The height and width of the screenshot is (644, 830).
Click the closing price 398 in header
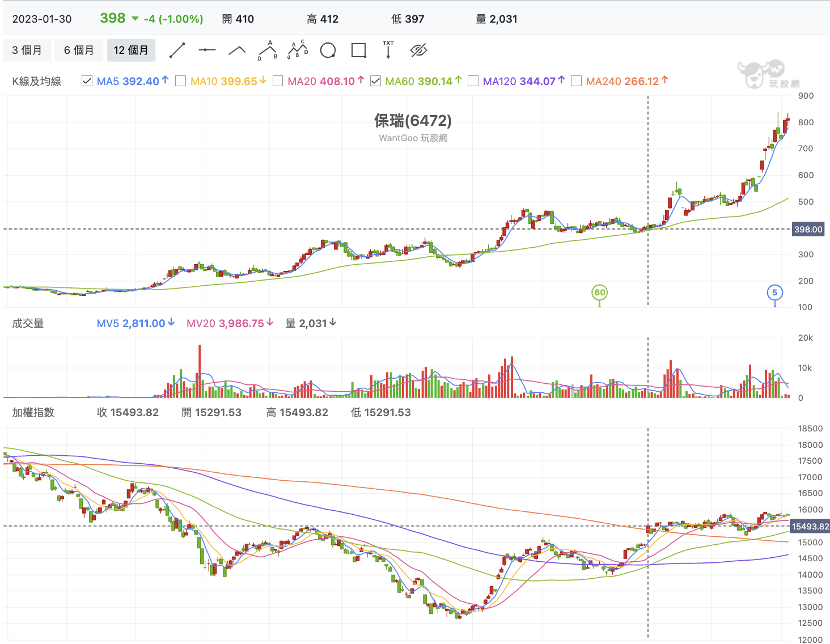(113, 18)
